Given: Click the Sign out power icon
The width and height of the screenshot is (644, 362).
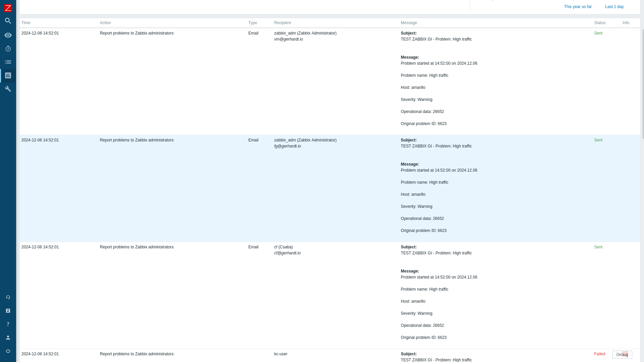Looking at the screenshot, I should (x=8, y=351).
